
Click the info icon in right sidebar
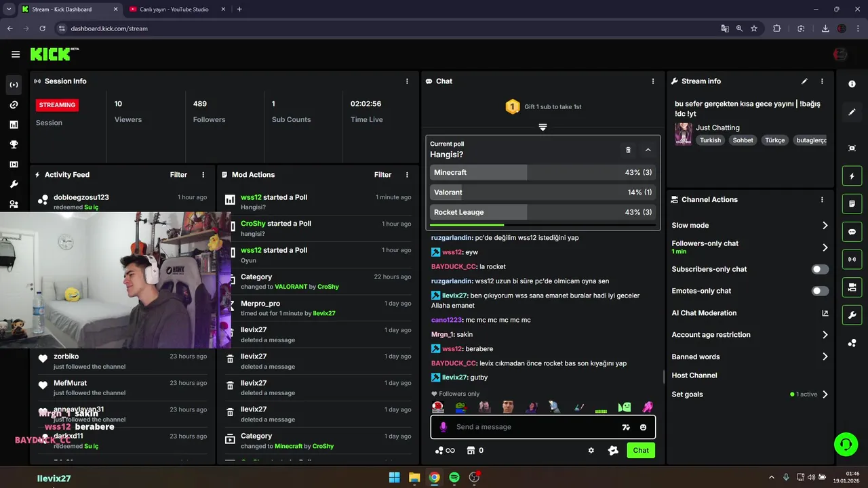(852, 84)
